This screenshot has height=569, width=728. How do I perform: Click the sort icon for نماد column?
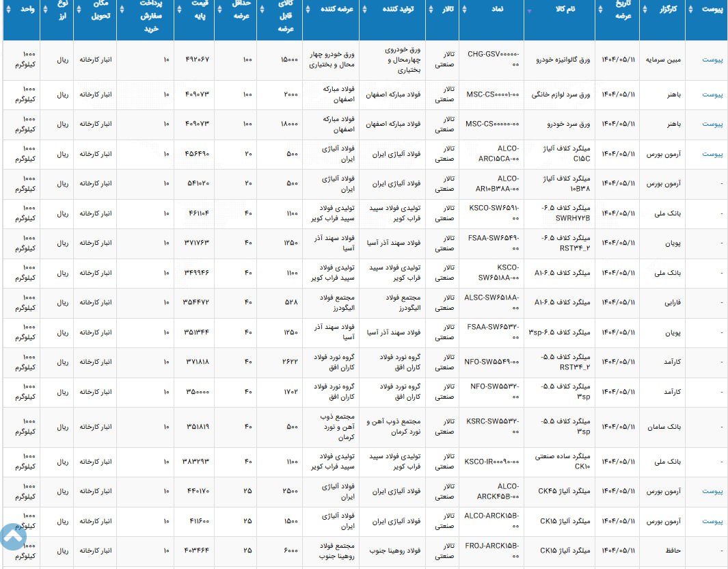464,9
